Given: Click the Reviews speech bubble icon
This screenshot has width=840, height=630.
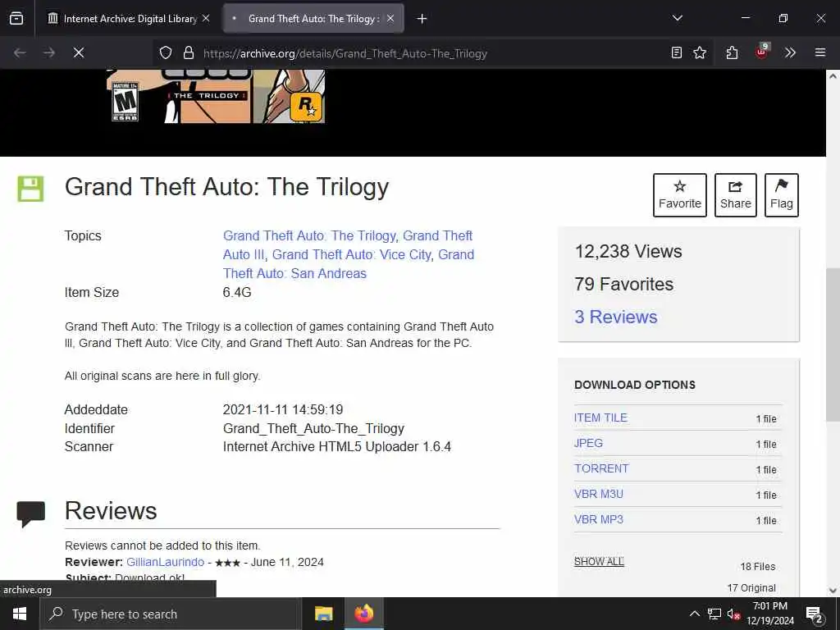Looking at the screenshot, I should tap(30, 514).
